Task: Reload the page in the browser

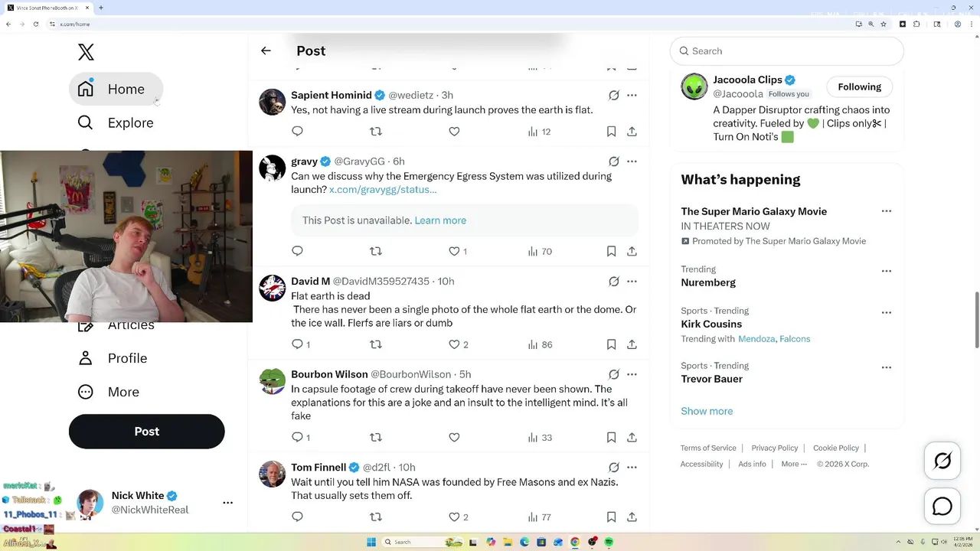Action: tap(35, 24)
